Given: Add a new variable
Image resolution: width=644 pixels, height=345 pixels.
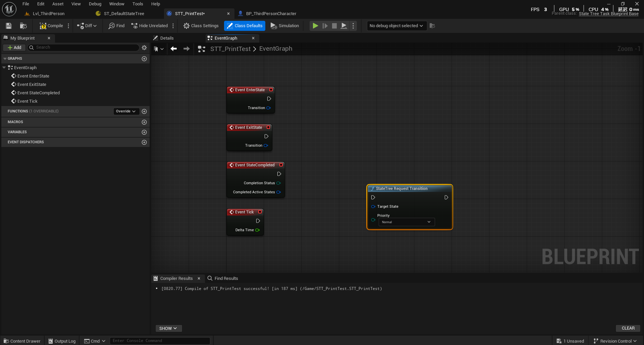Looking at the screenshot, I should point(144,132).
